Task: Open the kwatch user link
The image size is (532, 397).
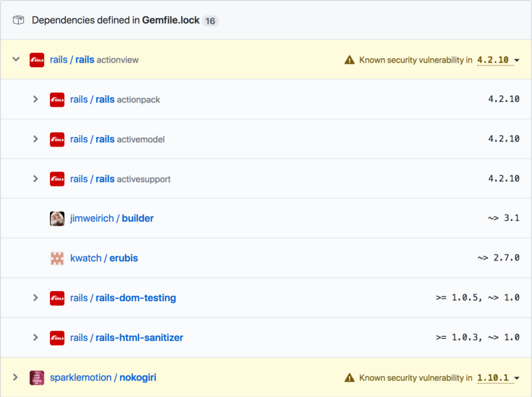Action: click(x=86, y=258)
